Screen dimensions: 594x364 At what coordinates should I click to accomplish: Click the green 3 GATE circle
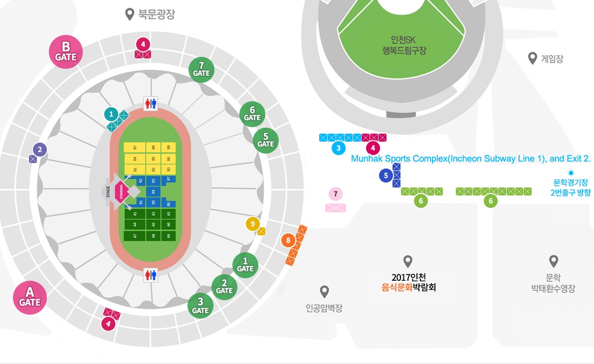[x=200, y=306]
